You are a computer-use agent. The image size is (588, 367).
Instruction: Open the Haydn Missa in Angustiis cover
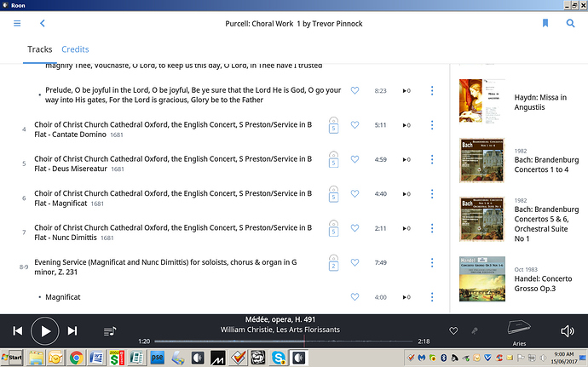click(x=481, y=100)
